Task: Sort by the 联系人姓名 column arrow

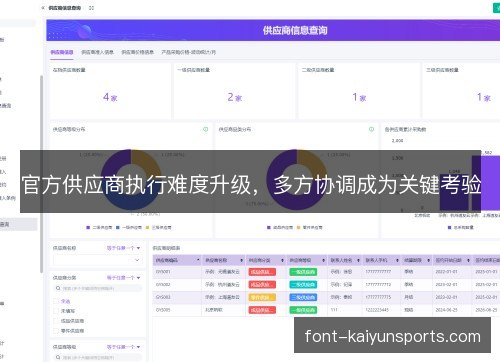Action: [x=358, y=260]
